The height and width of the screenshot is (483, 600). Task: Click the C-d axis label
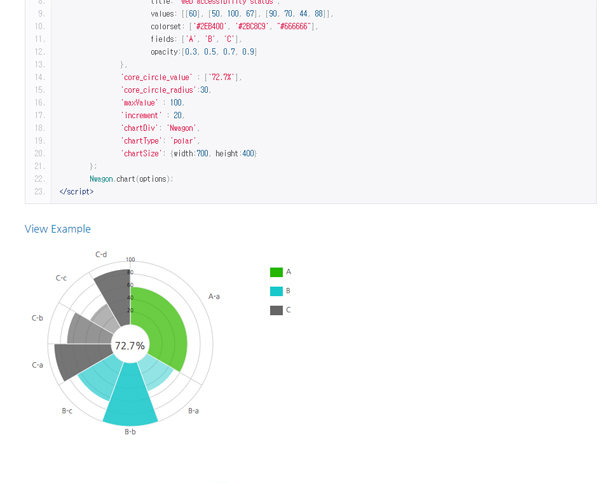click(x=101, y=255)
